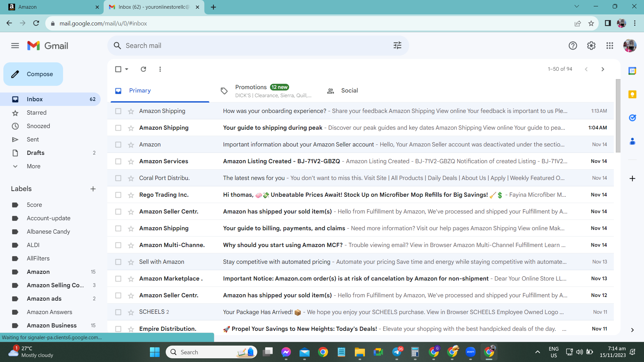This screenshot has height=362, width=644.
Task: Select the Coral Port Distribu. email checkbox
Action: [x=118, y=178]
